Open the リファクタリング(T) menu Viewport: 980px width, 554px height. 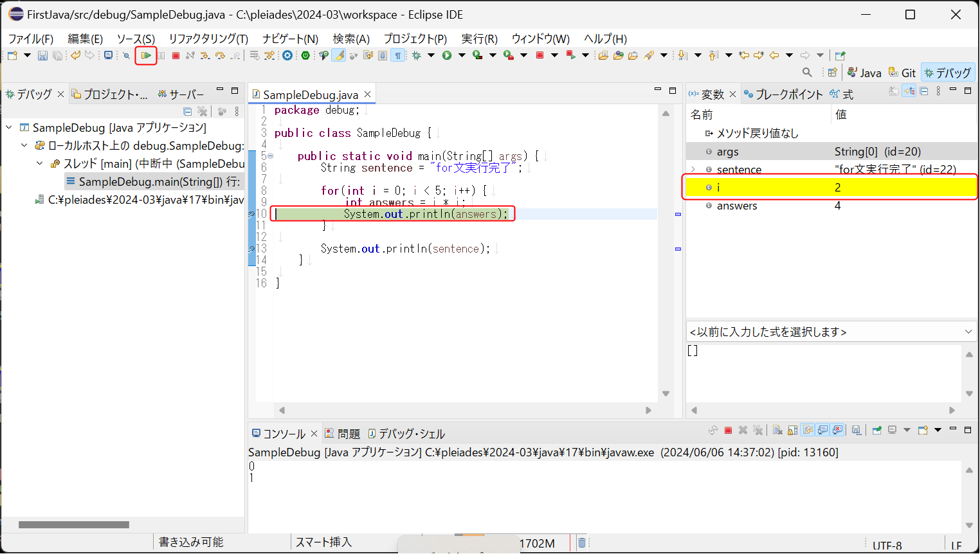pos(208,39)
